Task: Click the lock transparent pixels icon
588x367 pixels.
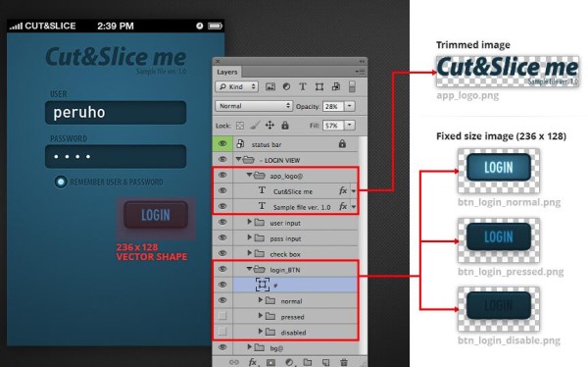Action: 240,126
